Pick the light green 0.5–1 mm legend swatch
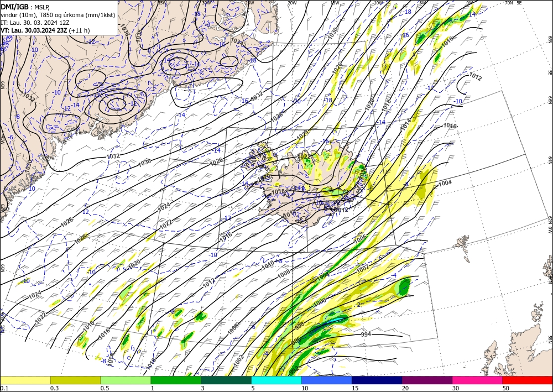The height and width of the screenshot is (392, 553). coord(126,380)
